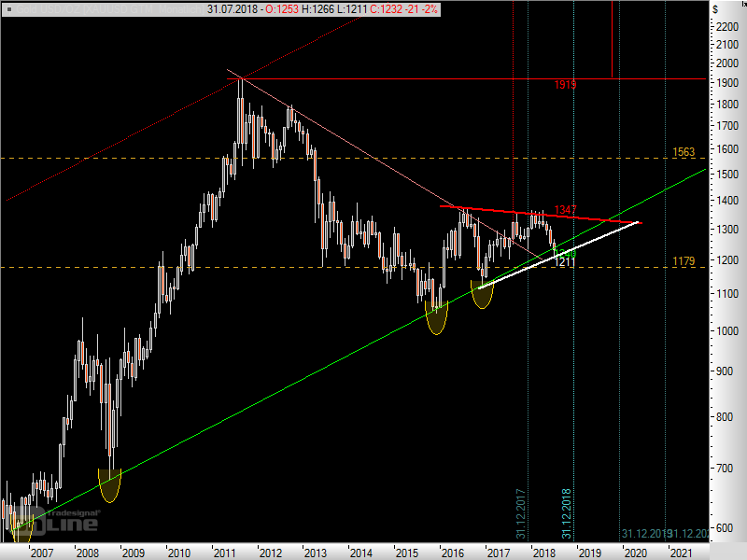Click the small square icon in chart legend
747x560 pixels.
tap(7, 8)
